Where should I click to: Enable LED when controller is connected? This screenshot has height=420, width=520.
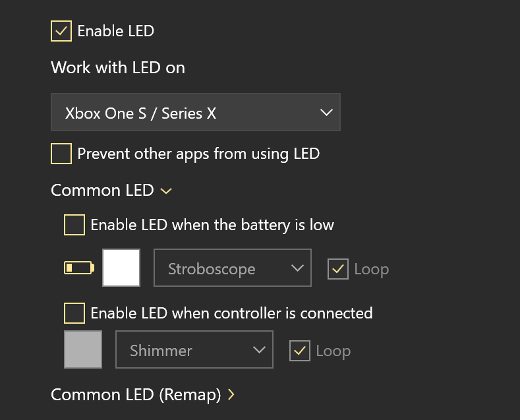click(x=74, y=313)
